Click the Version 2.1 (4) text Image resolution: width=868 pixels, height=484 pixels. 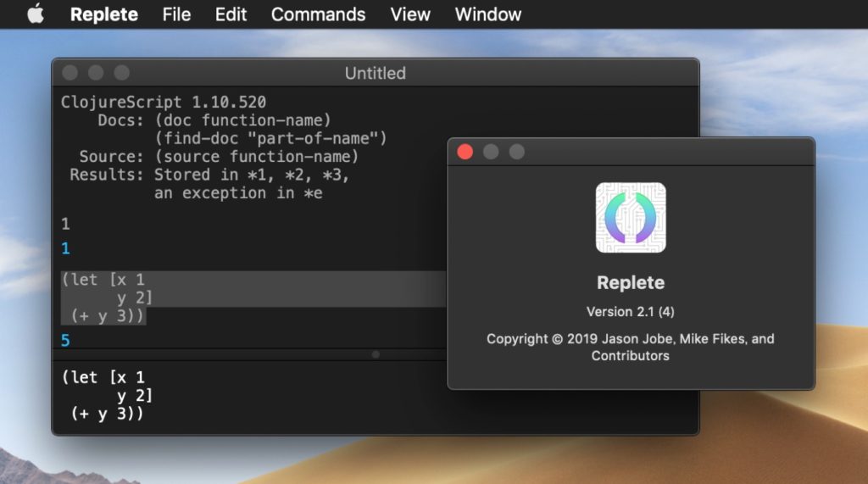click(631, 310)
